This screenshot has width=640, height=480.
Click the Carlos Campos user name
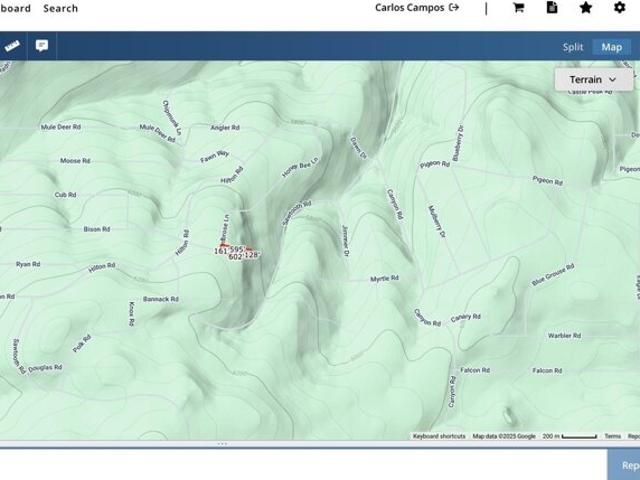pyautogui.click(x=410, y=8)
